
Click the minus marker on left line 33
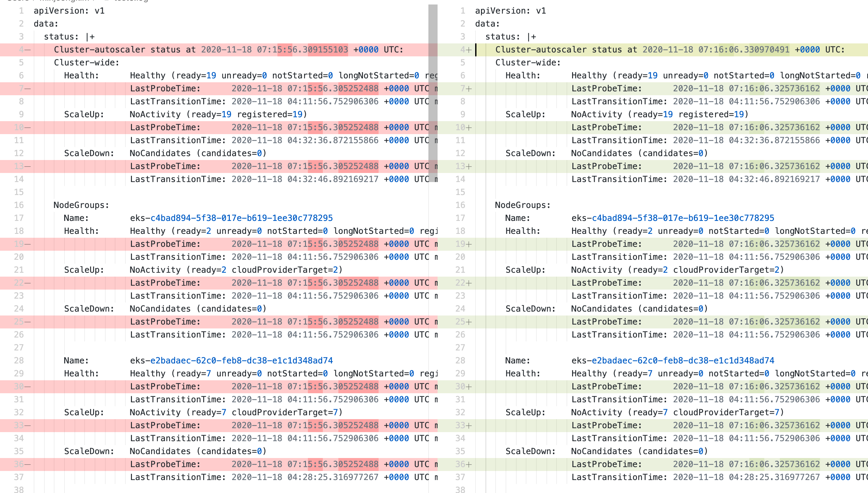point(28,426)
